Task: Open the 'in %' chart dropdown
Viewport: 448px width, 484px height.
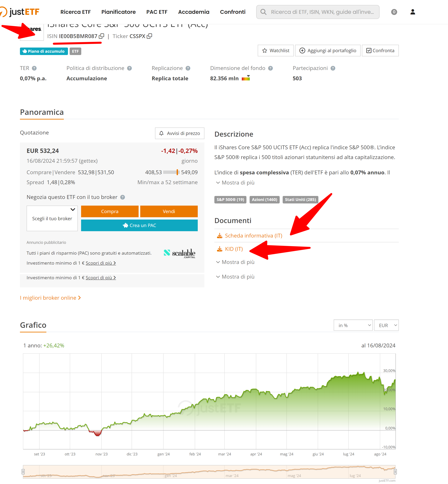Action: point(353,325)
